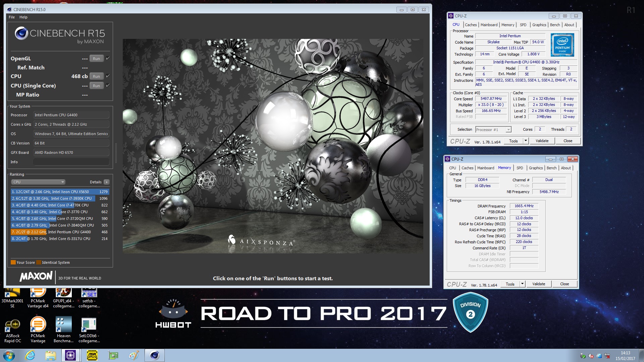This screenshot has height=362, width=644.
Task: Open green chip taskbar icon
Action: coord(113,355)
